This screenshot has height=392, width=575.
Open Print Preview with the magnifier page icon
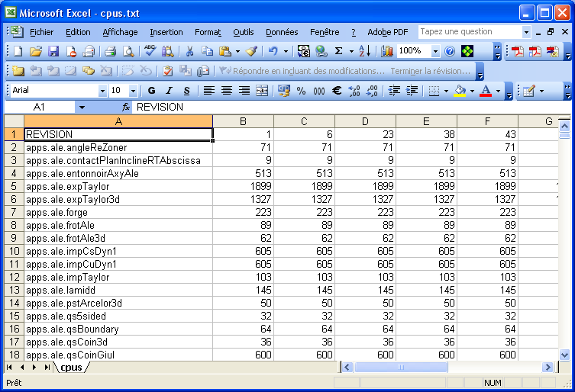pos(128,51)
